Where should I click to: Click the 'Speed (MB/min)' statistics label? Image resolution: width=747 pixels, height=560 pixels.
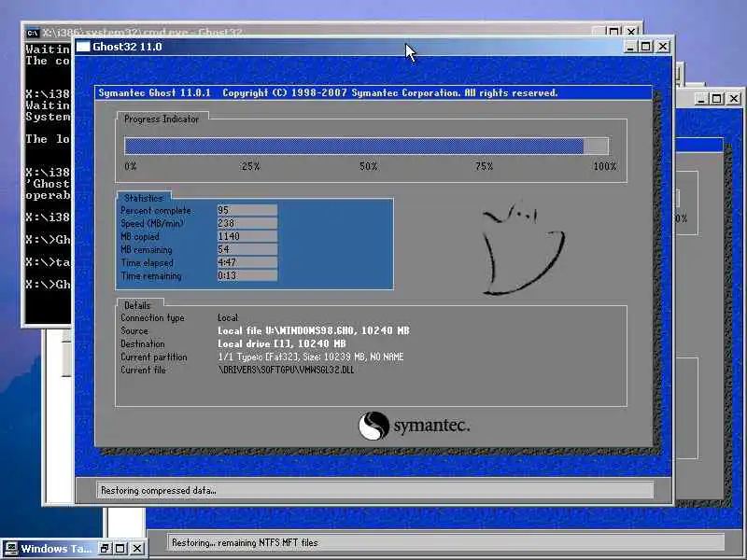tap(152, 223)
